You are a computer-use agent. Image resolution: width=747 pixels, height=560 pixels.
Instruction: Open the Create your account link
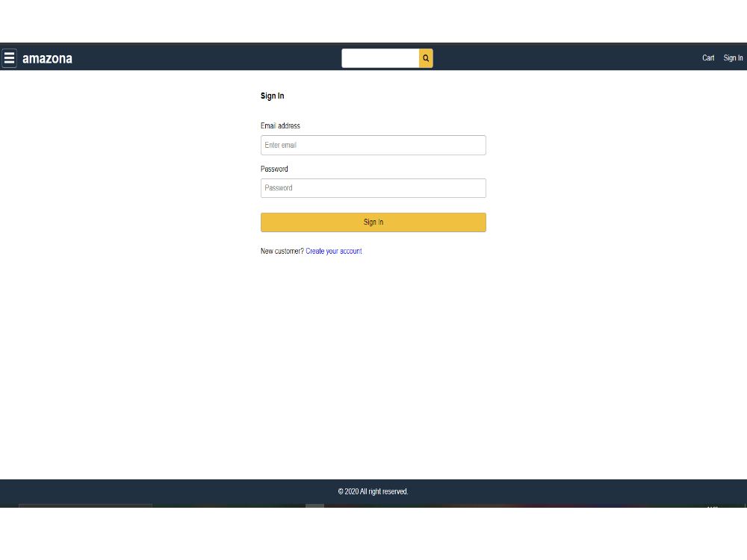(333, 251)
